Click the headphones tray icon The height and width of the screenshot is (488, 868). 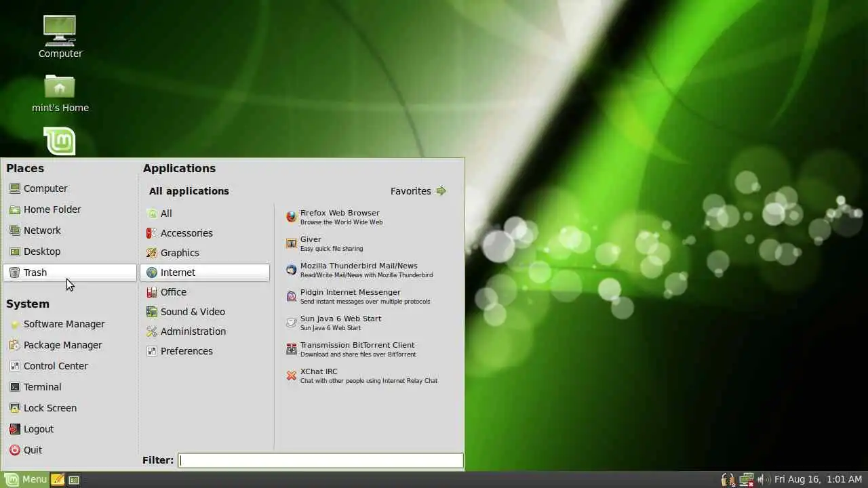[x=728, y=480]
